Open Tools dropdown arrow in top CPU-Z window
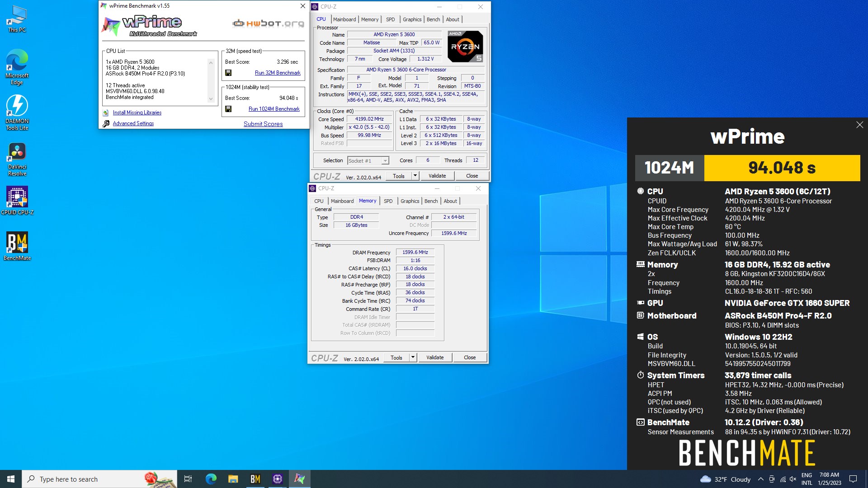The image size is (868, 488). [415, 176]
